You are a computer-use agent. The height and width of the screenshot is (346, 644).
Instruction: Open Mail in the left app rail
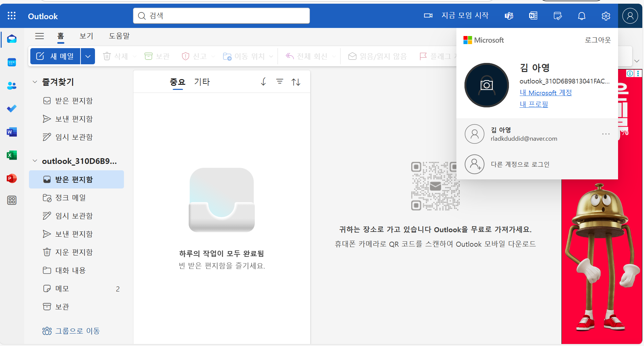12,39
